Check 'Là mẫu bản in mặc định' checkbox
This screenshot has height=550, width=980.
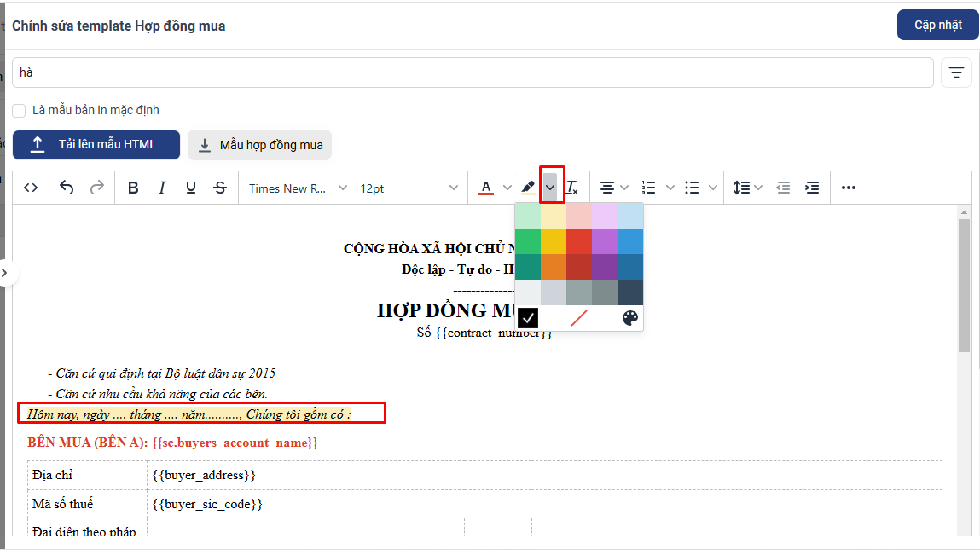coord(19,110)
